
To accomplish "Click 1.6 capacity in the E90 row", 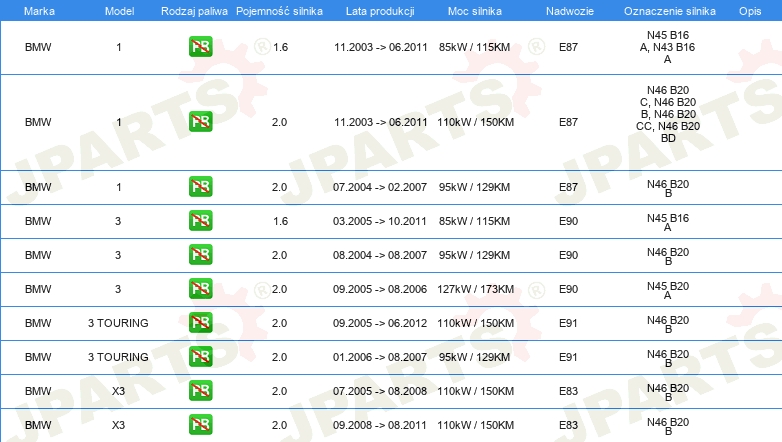I will pyautogui.click(x=280, y=221).
